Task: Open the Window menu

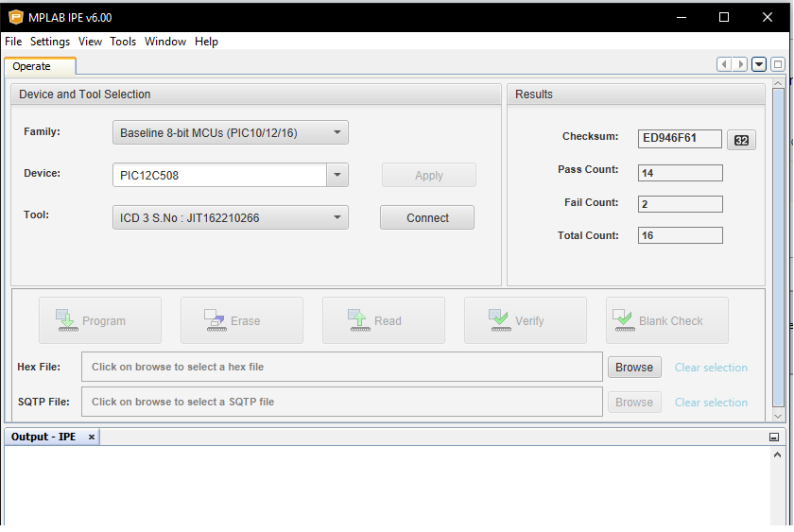Action: pos(165,42)
